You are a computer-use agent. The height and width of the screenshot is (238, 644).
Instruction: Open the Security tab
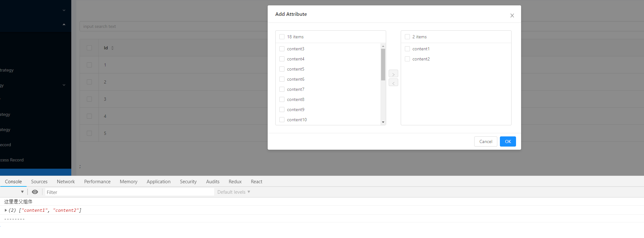[188, 181]
